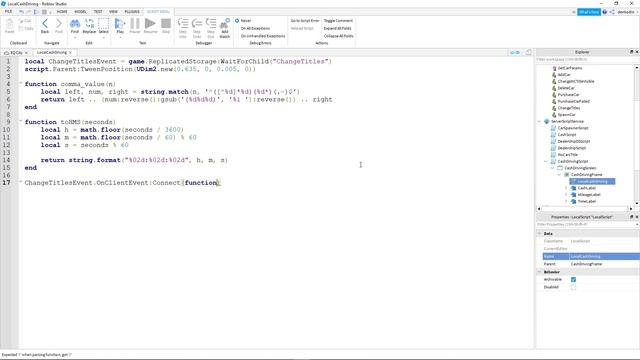The image size is (640, 360).
Task: Start the Play test icon
Action: tap(120, 24)
